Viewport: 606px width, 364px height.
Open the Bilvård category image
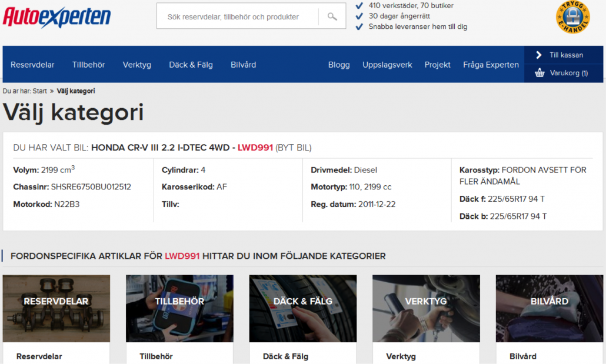click(550, 308)
